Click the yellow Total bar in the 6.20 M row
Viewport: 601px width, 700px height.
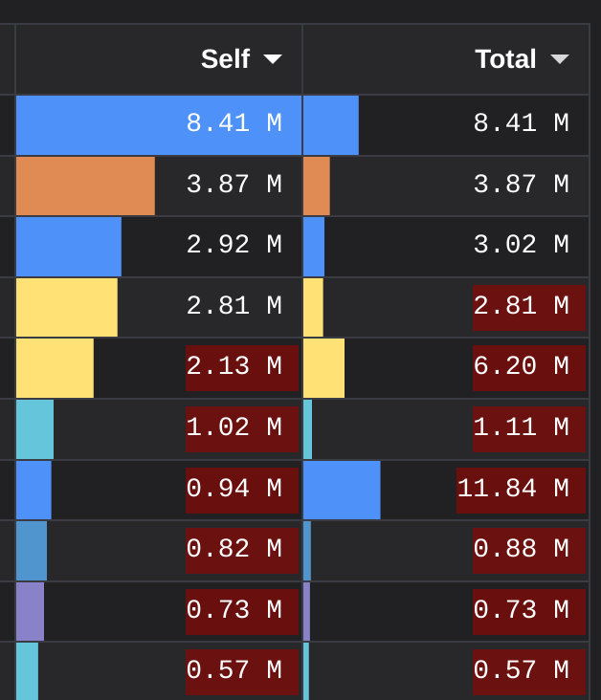(324, 368)
